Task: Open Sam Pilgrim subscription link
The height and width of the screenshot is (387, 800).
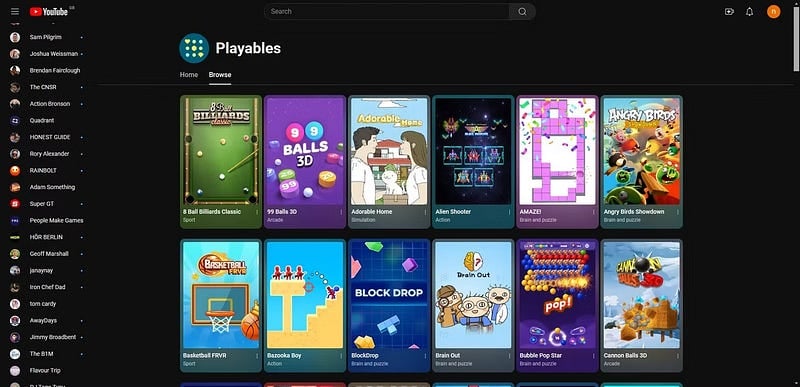Action: coord(46,37)
